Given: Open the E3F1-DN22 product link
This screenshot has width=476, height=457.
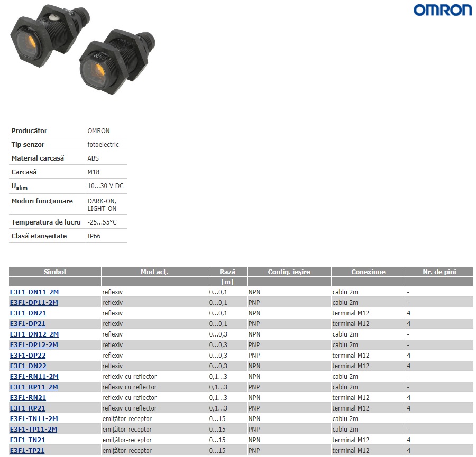Looking at the screenshot, I should point(28,366).
